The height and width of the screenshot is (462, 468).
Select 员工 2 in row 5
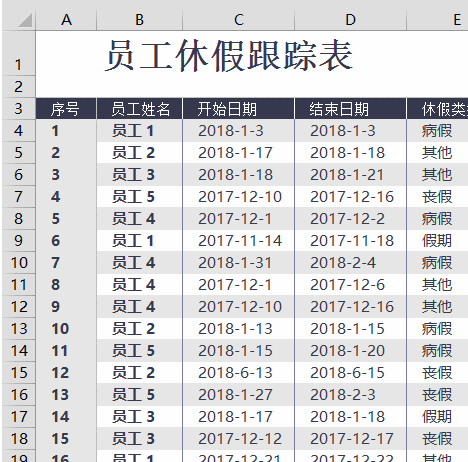[x=139, y=153]
